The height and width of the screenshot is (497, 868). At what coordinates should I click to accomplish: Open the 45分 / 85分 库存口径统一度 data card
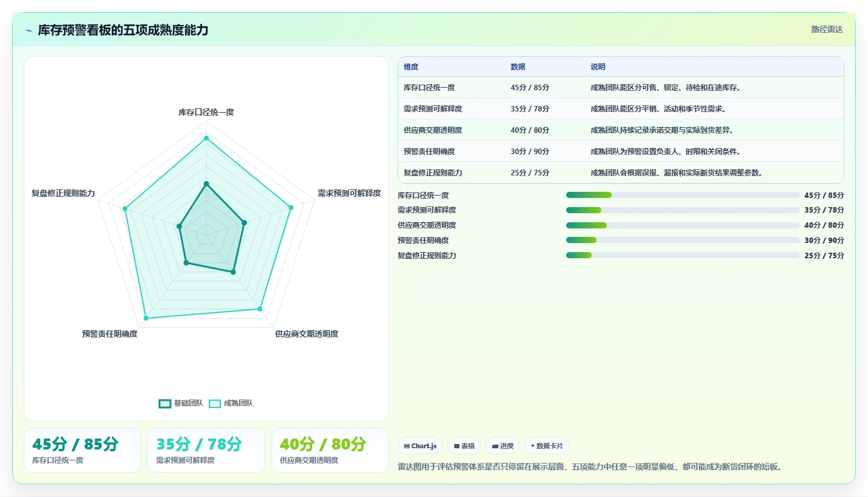tap(82, 450)
